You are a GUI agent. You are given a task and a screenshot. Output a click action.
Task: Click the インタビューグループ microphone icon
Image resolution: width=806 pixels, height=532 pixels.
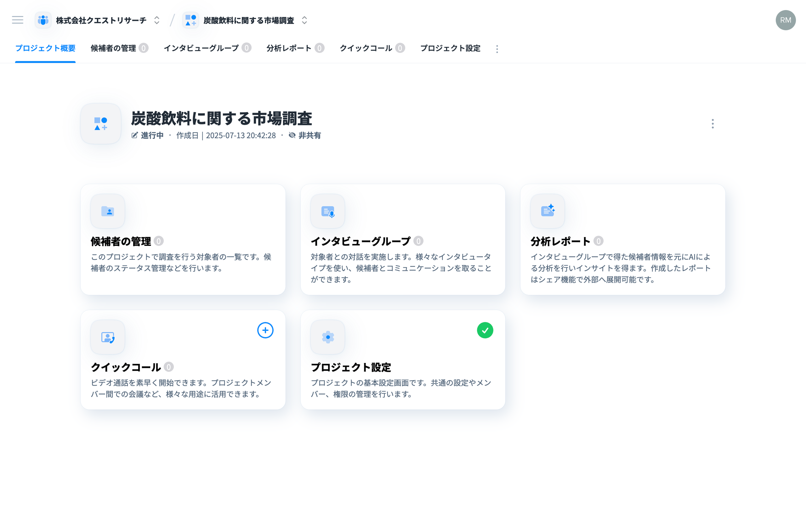click(x=327, y=211)
